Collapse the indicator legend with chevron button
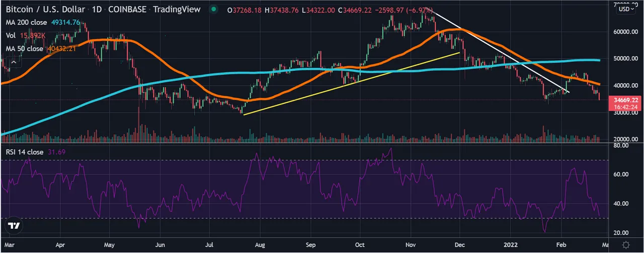 [13, 62]
